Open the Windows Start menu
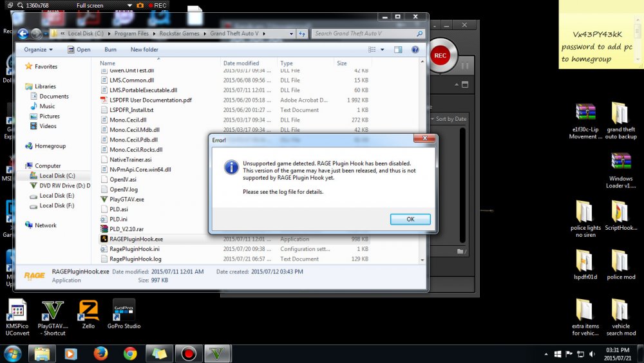Screen dimensions: 644x363 pyautogui.click(x=12, y=353)
